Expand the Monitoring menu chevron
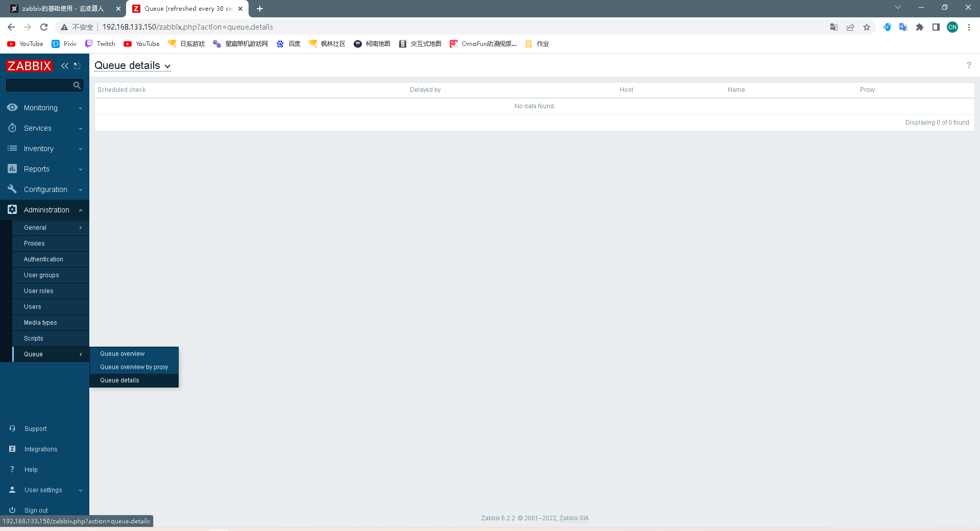 [81, 108]
